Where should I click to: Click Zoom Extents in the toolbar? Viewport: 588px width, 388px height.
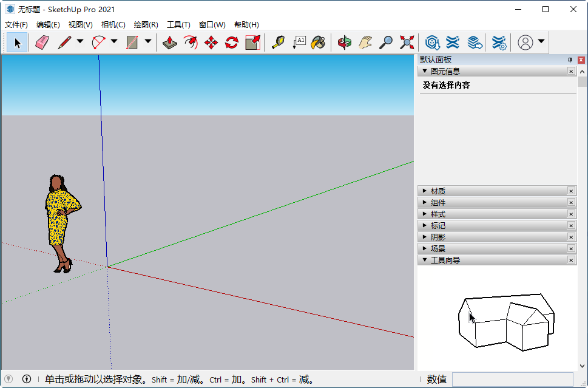point(407,42)
